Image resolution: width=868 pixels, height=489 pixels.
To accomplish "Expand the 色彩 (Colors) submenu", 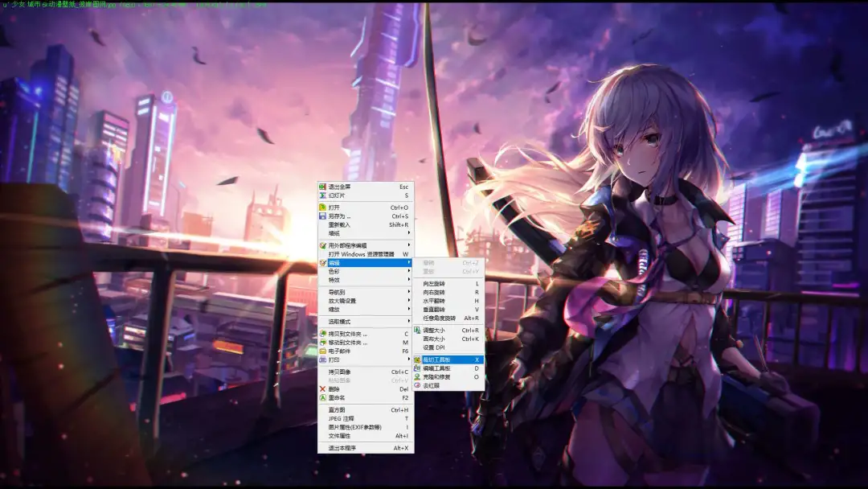I will pos(366,271).
